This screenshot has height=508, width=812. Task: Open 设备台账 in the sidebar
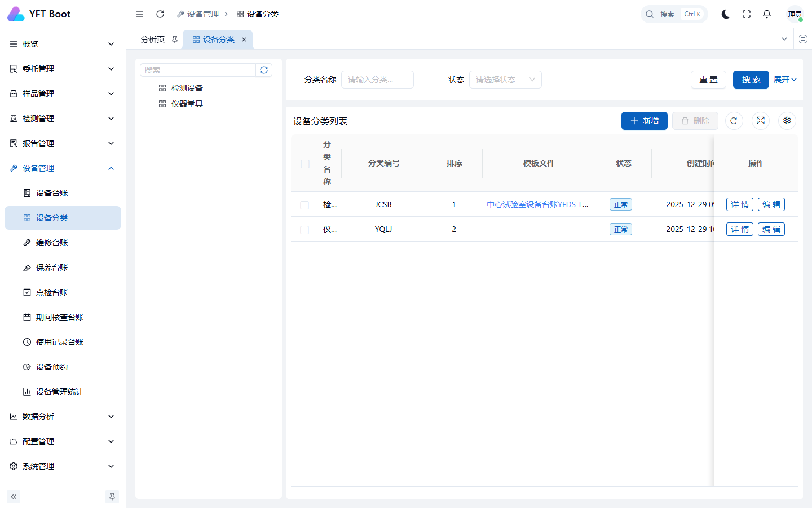point(63,193)
